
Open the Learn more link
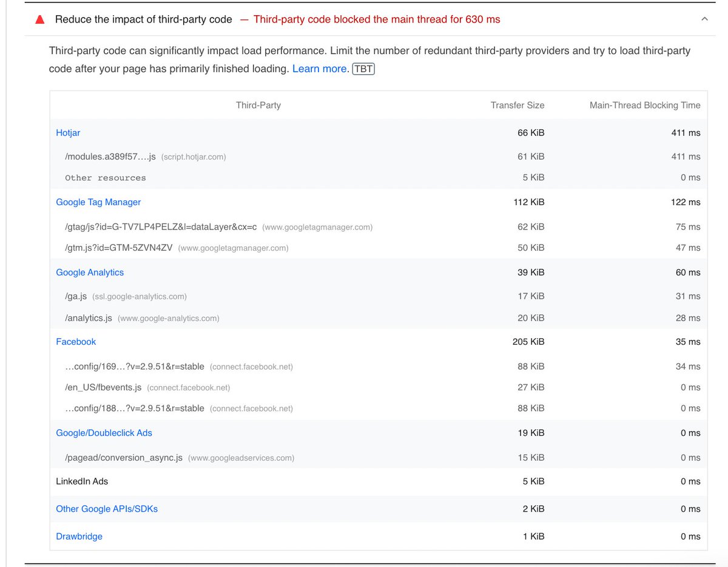click(x=320, y=69)
